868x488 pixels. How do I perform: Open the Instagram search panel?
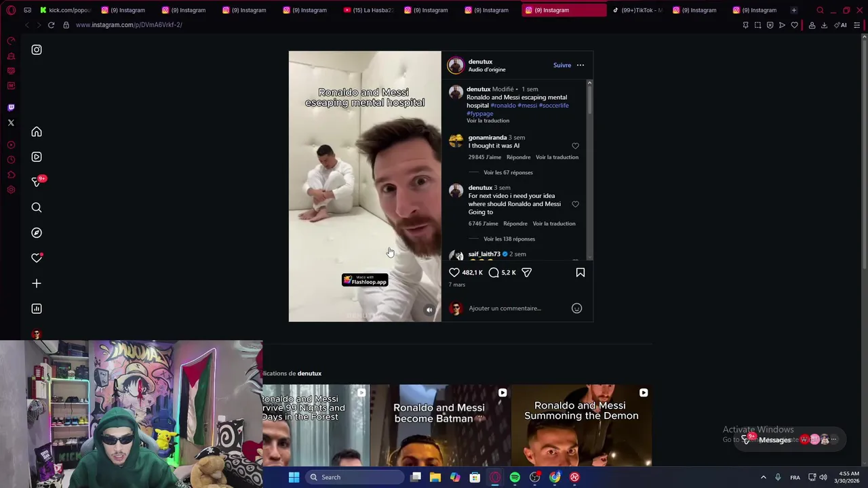click(x=37, y=207)
